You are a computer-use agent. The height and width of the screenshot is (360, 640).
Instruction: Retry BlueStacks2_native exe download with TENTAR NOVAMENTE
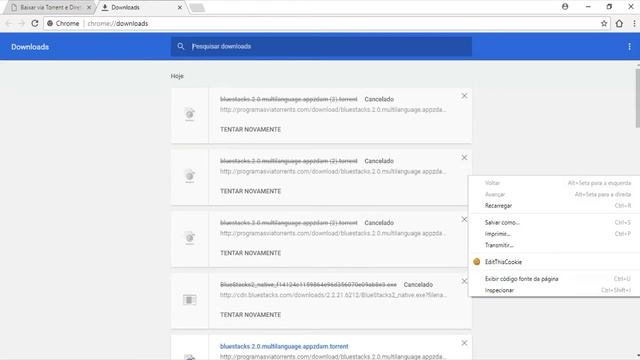(251, 315)
